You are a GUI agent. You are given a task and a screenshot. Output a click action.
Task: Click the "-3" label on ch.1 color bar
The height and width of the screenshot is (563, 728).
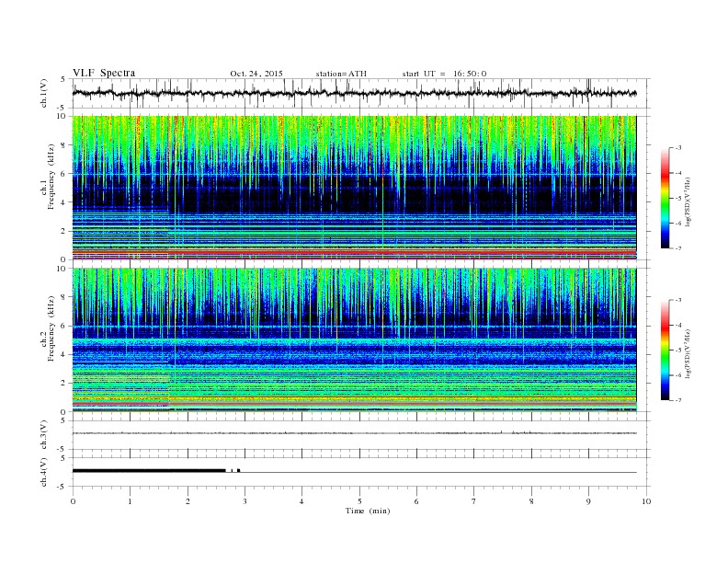pos(677,148)
